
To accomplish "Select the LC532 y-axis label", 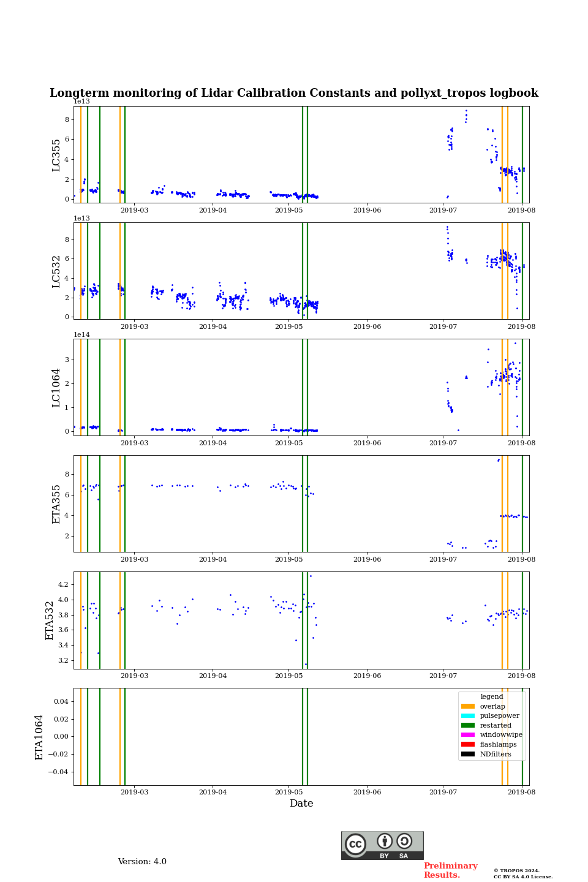I will point(56,271).
